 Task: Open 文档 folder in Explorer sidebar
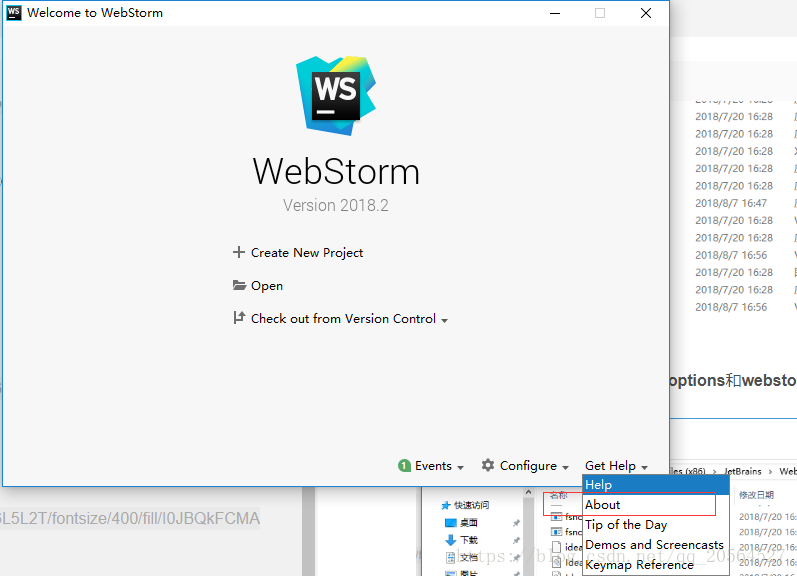(x=462, y=557)
